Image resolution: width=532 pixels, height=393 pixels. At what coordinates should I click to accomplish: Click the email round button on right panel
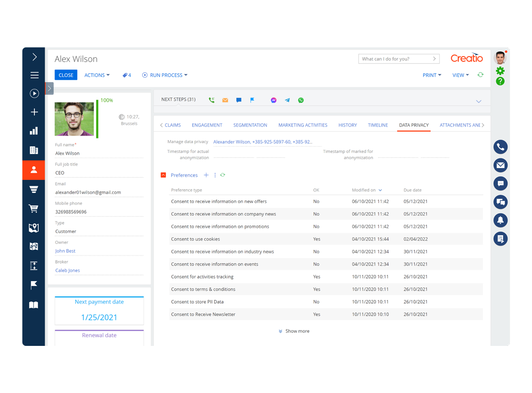501,165
